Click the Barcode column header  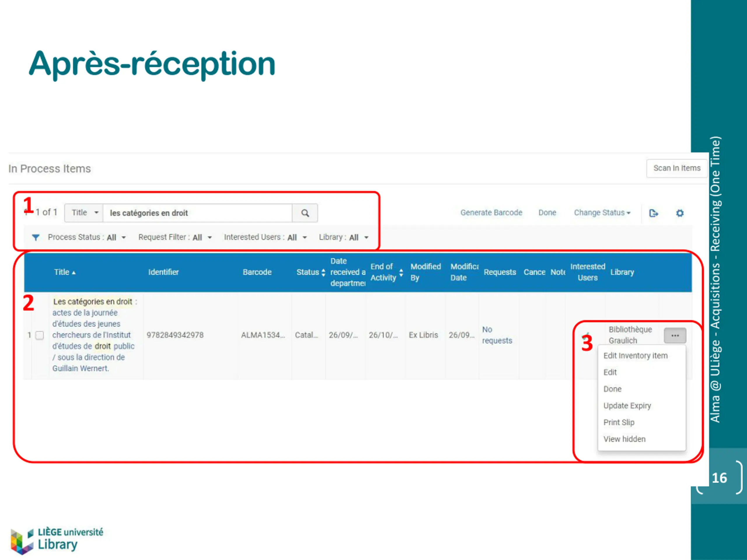click(x=257, y=272)
